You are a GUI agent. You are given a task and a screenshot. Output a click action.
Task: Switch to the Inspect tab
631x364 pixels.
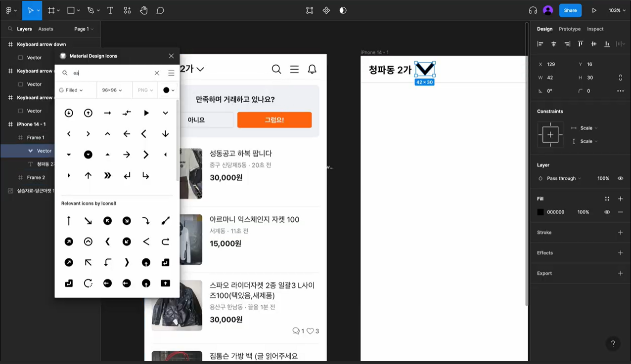coord(595,29)
